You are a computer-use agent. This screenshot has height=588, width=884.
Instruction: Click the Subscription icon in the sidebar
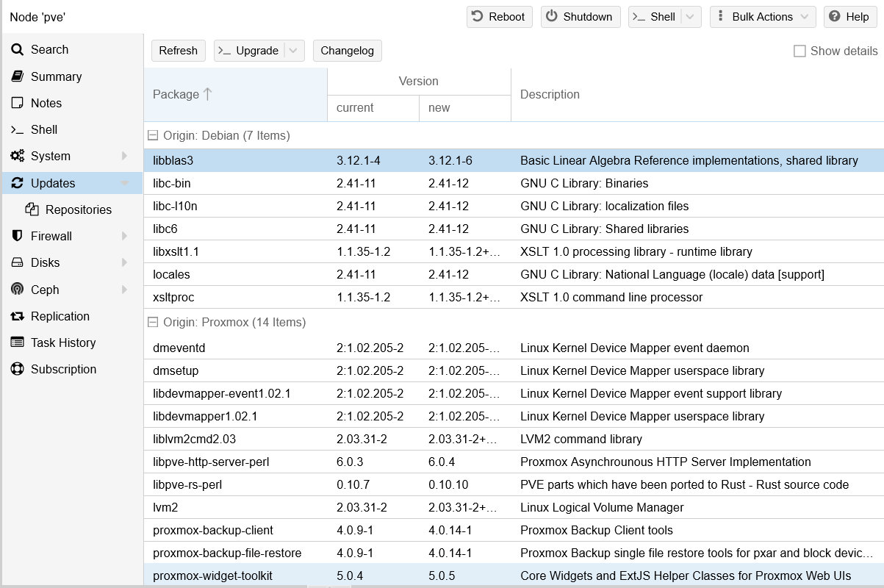(18, 369)
